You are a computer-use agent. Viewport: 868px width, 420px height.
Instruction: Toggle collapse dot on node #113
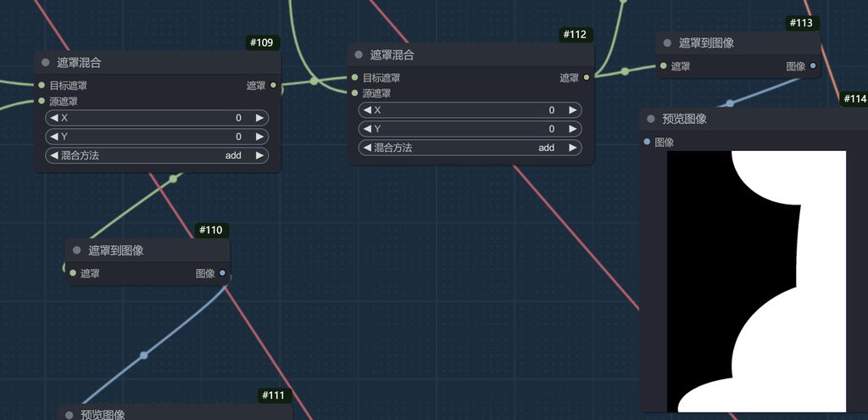(668, 43)
